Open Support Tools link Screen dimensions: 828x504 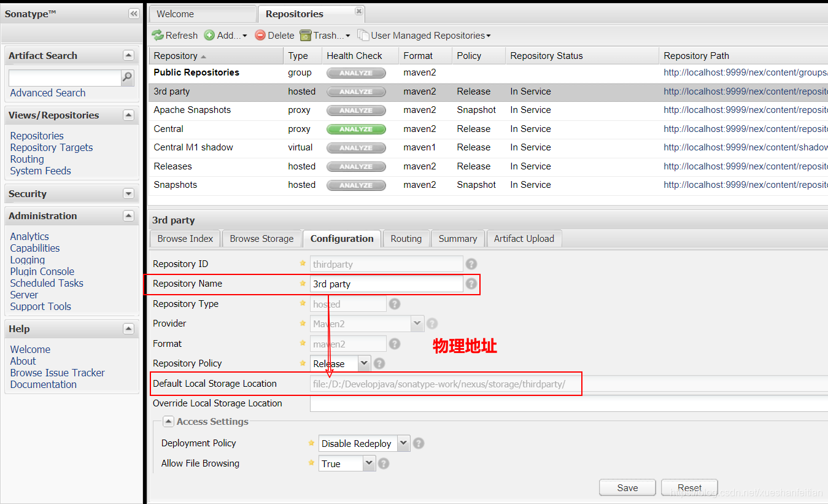point(41,306)
